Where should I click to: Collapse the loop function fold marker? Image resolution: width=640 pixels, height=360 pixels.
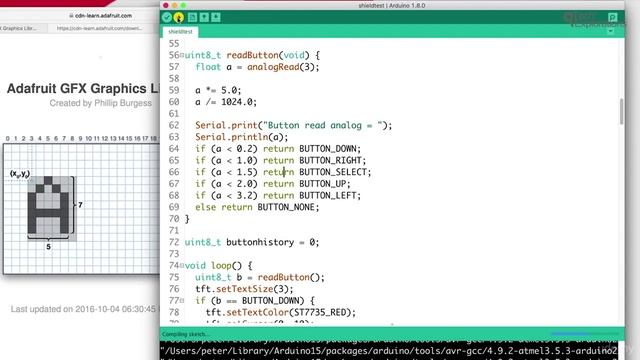tap(182, 265)
